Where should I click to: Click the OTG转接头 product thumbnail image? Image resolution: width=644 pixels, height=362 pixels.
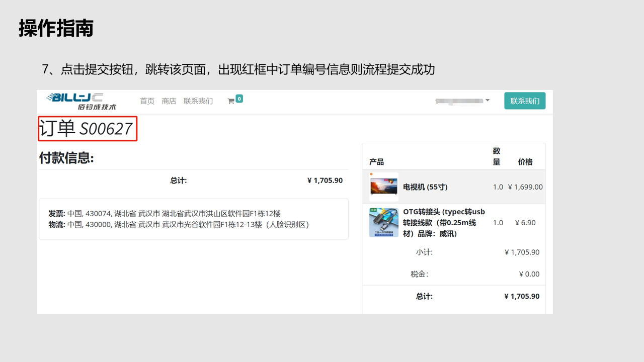(384, 223)
